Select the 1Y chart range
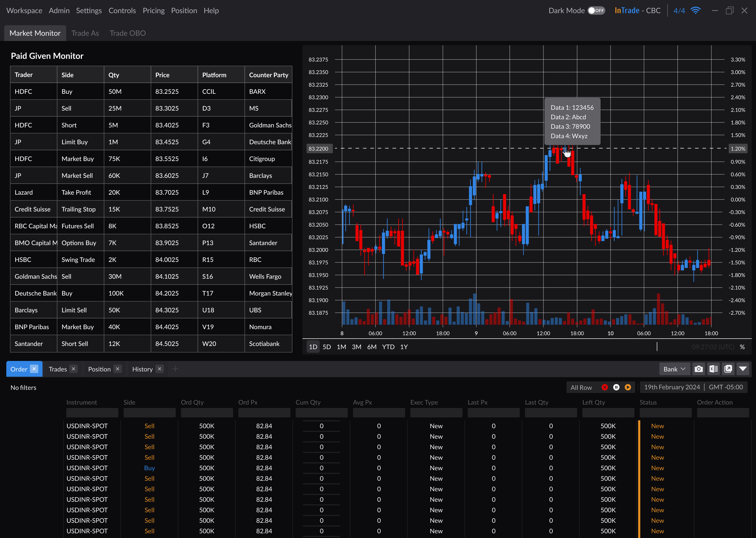The width and height of the screenshot is (756, 538). pos(404,347)
